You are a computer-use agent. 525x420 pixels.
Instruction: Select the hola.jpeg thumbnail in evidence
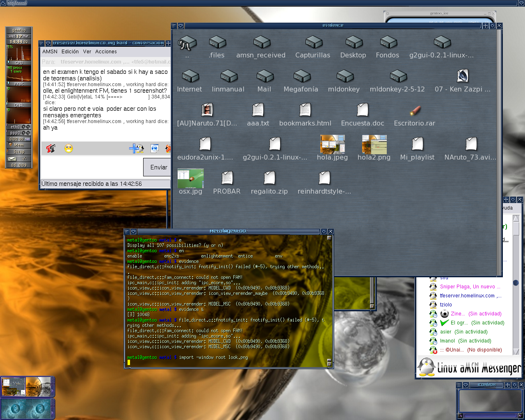(x=333, y=144)
